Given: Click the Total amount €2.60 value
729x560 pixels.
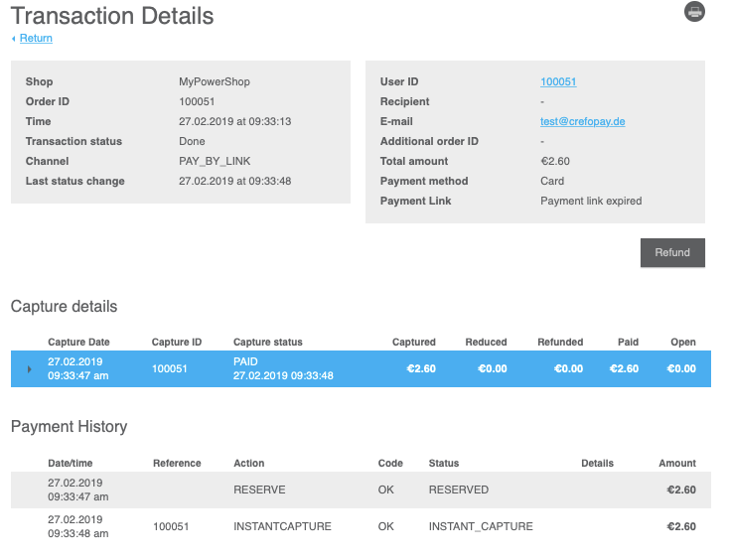Looking at the screenshot, I should pyautogui.click(x=554, y=161).
